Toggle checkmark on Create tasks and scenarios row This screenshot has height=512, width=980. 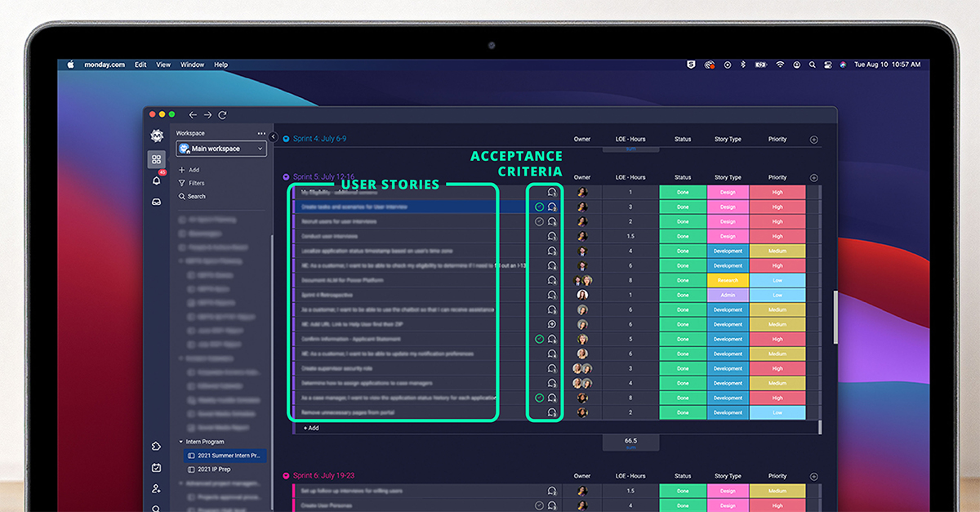[539, 207]
